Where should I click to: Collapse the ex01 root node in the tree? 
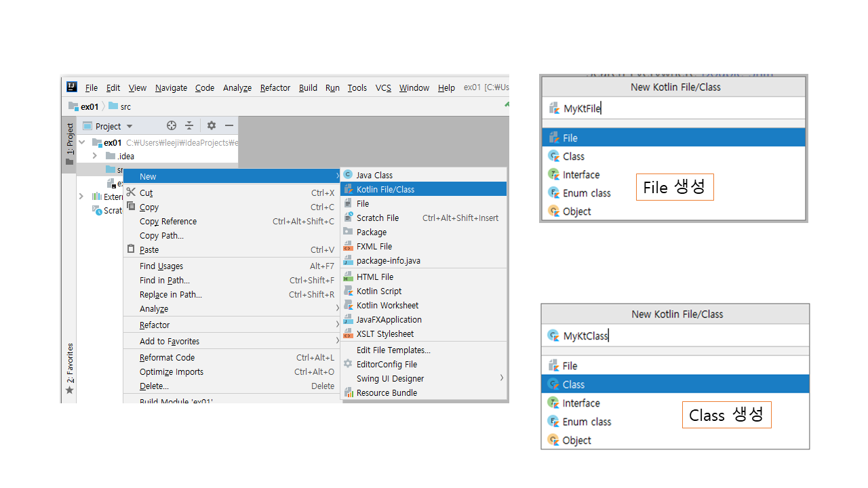(82, 142)
